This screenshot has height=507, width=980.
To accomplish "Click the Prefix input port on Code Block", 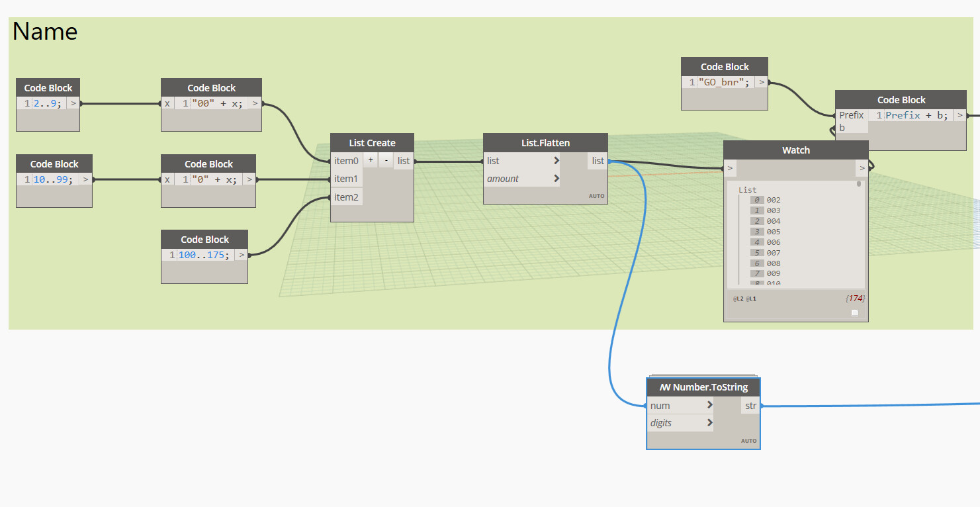I will [x=851, y=115].
